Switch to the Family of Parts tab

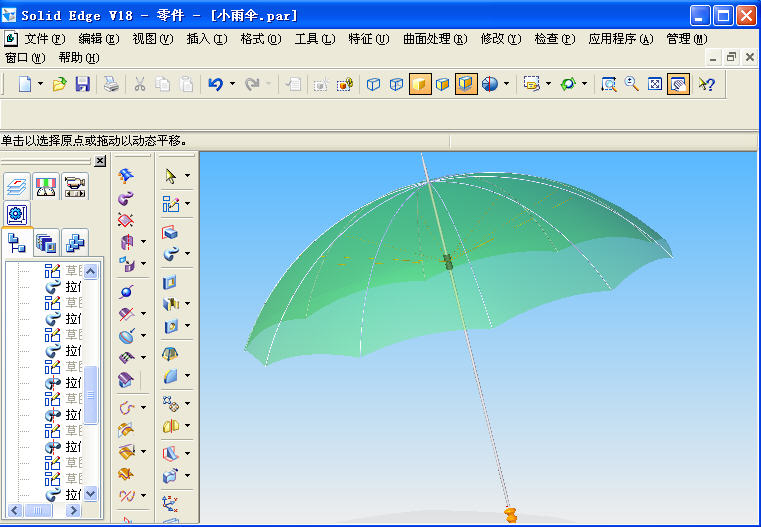point(75,242)
